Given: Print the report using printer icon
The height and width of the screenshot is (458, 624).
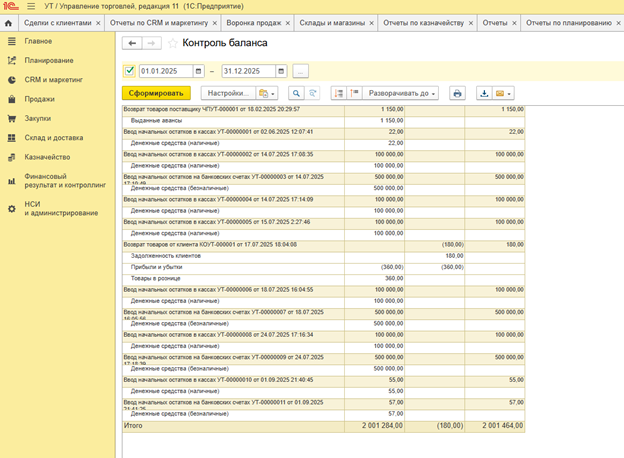Looking at the screenshot, I should [457, 93].
